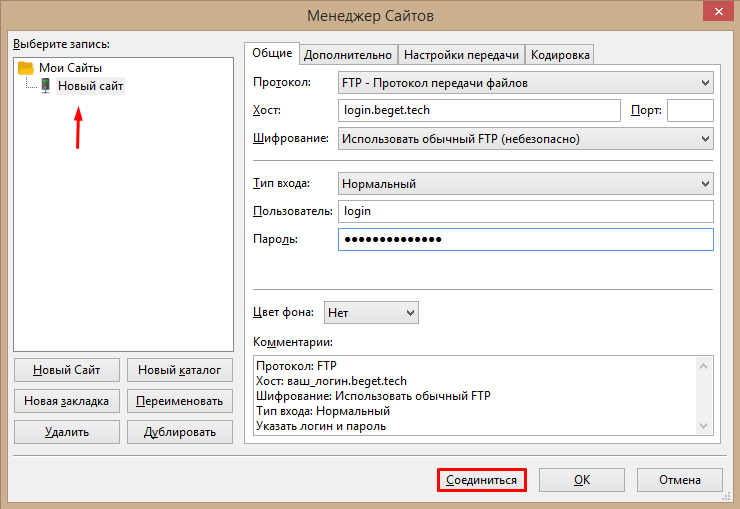
Task: Switch to the Дополнительно tab
Action: tap(347, 55)
